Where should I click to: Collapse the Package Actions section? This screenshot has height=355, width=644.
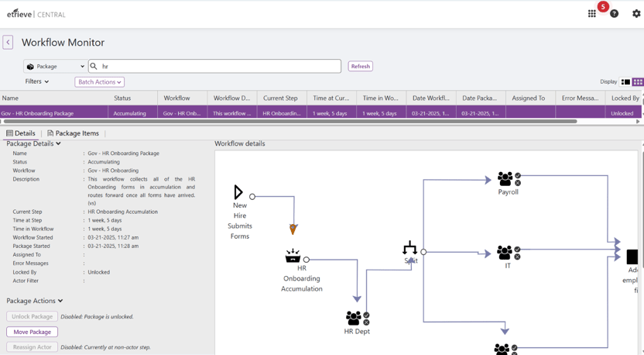point(35,301)
